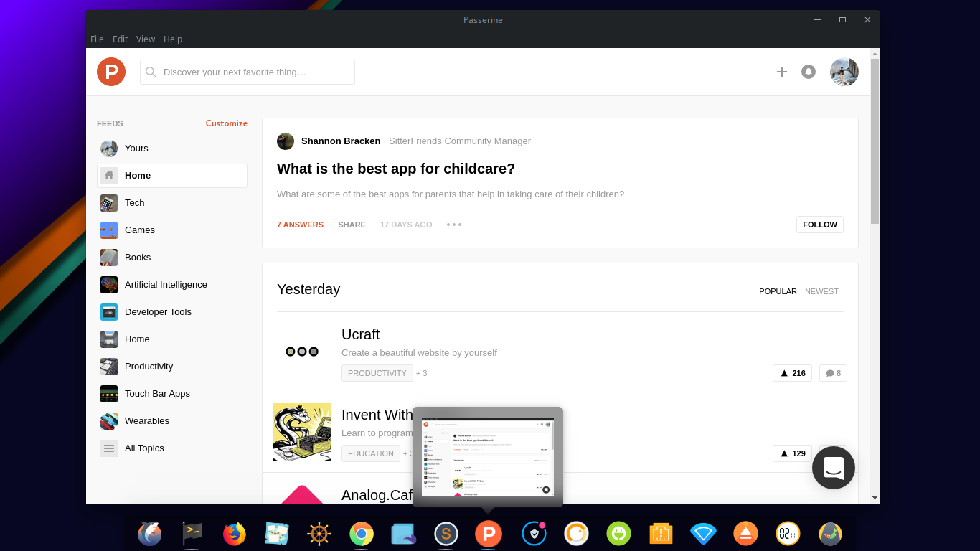
Task: Open the Productivity feed
Action: coord(172,367)
